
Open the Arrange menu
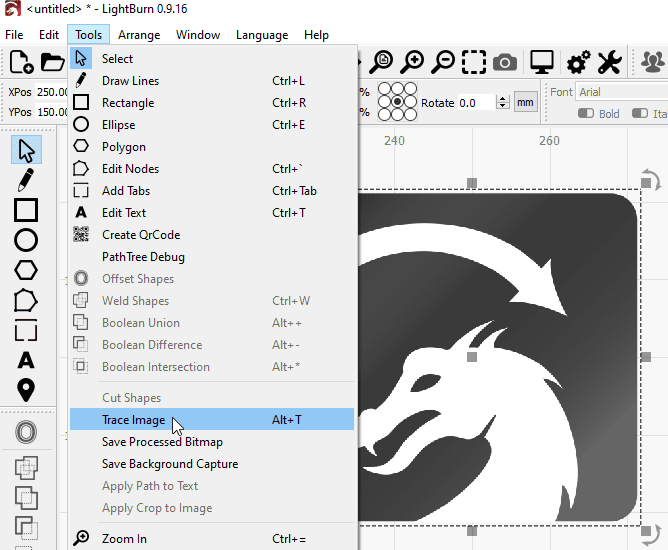[x=139, y=35]
